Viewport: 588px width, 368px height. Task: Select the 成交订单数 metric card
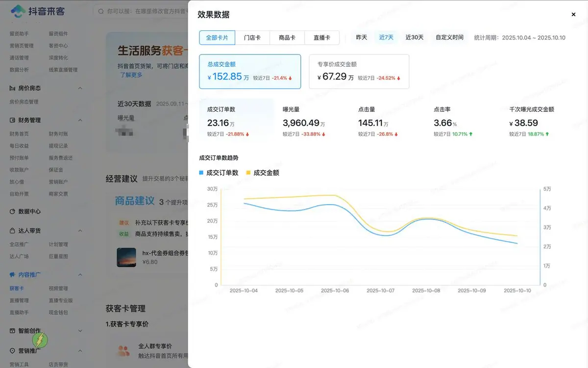click(x=237, y=121)
